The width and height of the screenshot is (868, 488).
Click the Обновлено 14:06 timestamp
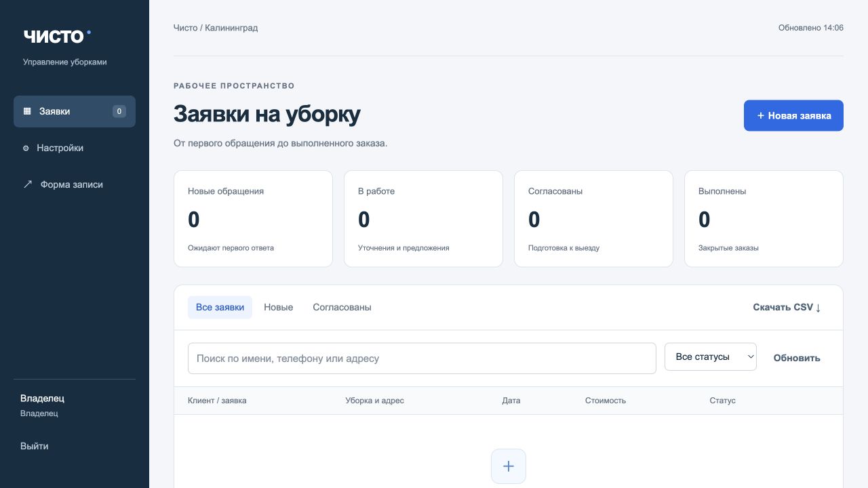click(811, 28)
